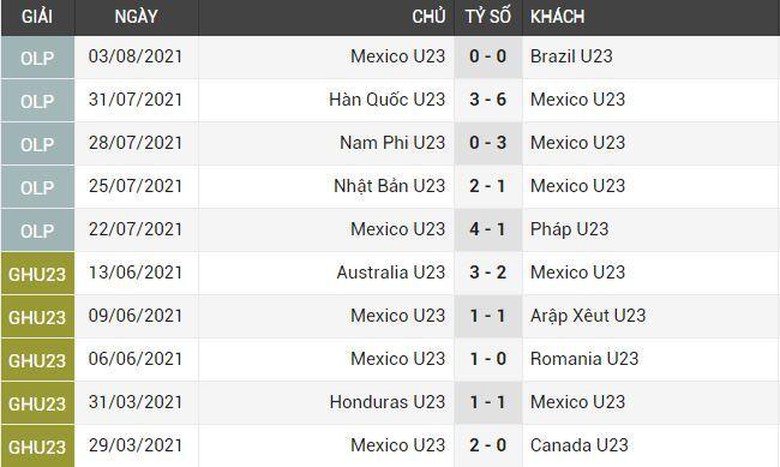
Task: Click the GHU23 badge for 13/06/2021 match
Action: tap(37, 272)
